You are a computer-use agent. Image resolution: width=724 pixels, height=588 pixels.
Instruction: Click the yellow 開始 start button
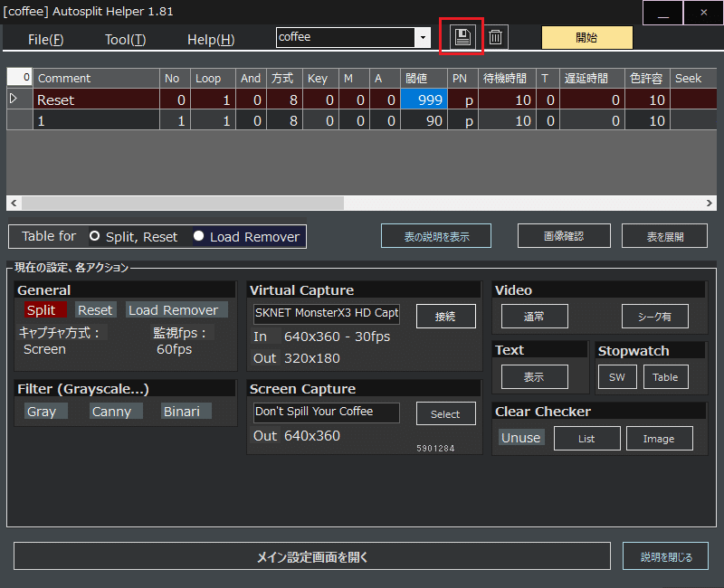tap(586, 37)
